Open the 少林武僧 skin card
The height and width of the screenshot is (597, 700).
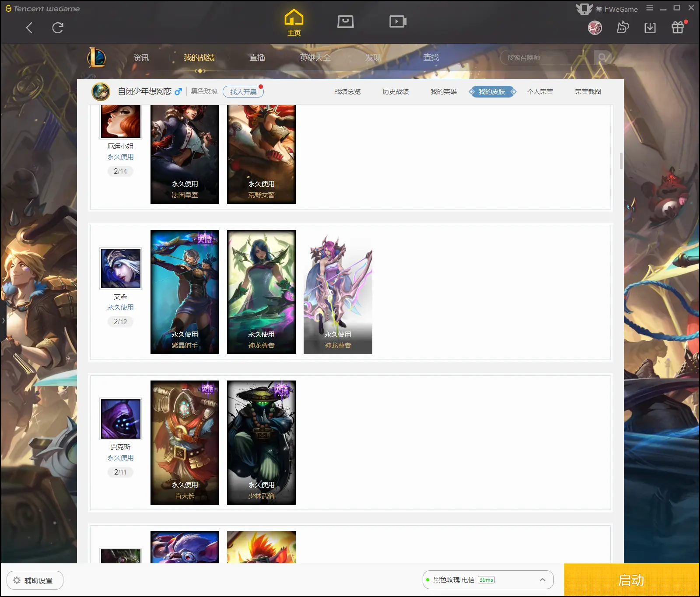tap(261, 443)
